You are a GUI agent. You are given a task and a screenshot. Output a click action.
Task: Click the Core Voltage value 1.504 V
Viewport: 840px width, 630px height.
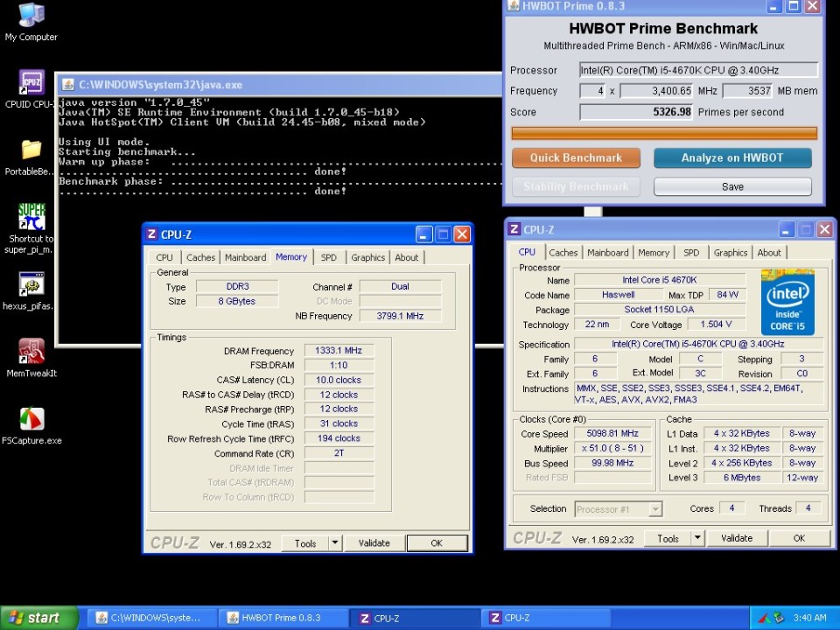[716, 324]
